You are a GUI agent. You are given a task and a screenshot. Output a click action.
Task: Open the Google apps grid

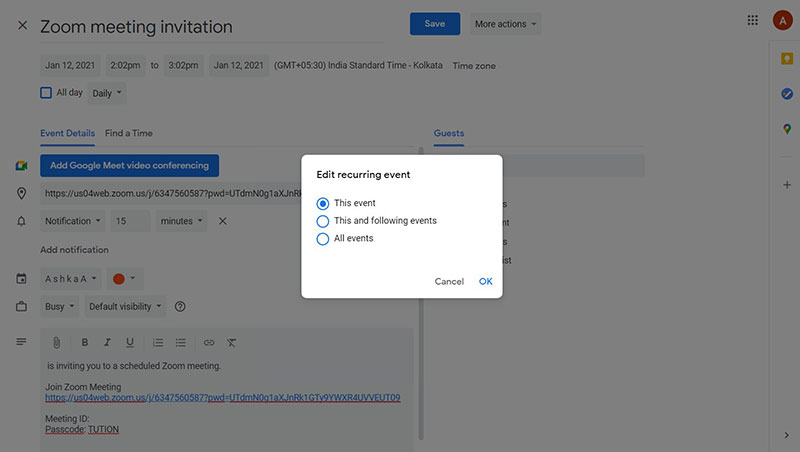[x=753, y=20]
